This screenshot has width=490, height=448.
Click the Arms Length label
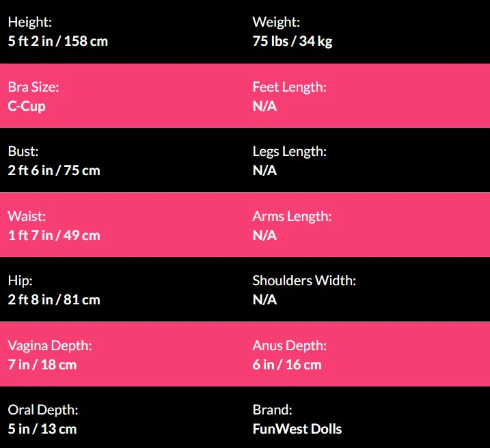292,216
